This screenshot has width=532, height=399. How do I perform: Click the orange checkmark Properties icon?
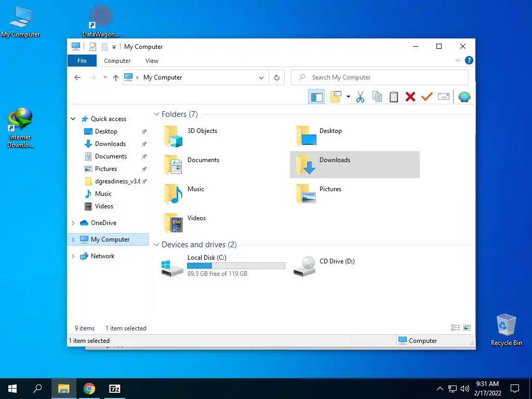427,97
